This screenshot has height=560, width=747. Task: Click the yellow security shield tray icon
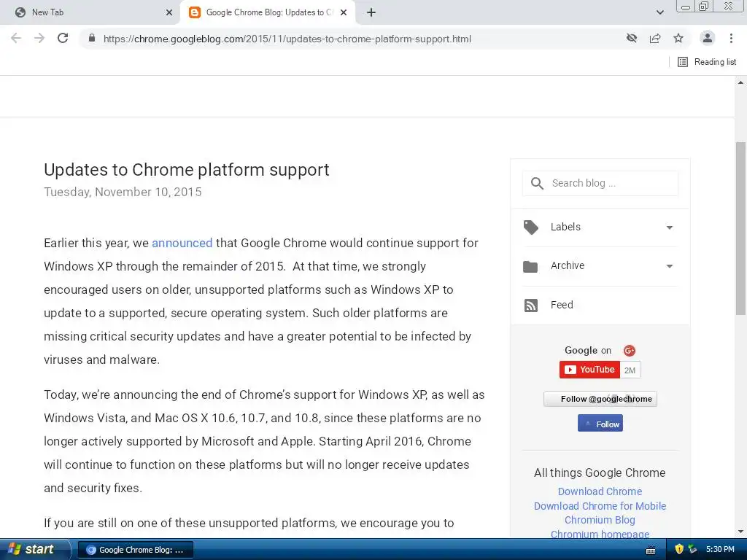[679, 549]
